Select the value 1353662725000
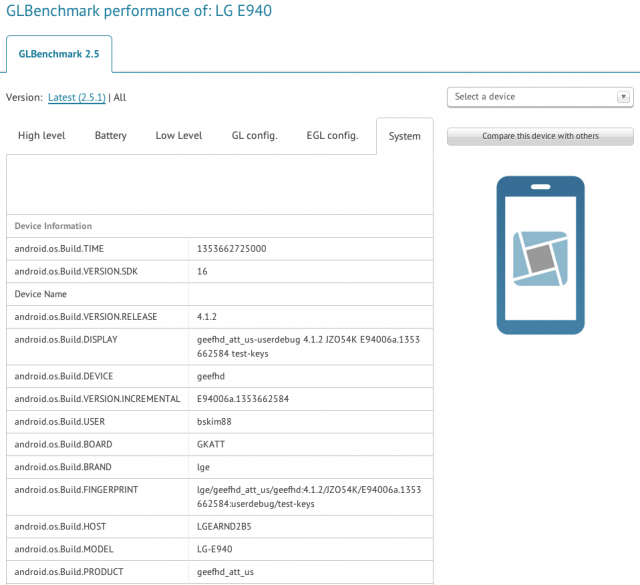The width and height of the screenshot is (640, 585). click(231, 249)
